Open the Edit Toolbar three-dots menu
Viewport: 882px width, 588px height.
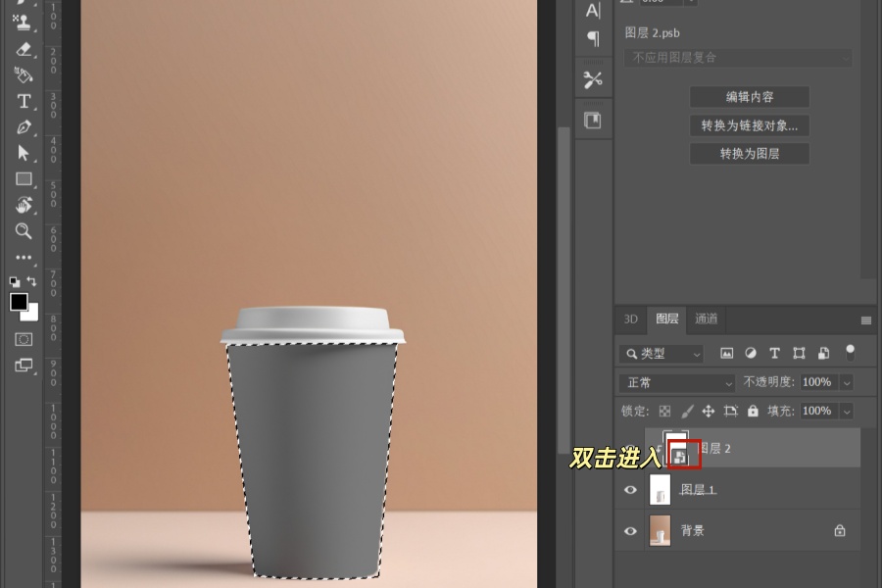[24, 257]
